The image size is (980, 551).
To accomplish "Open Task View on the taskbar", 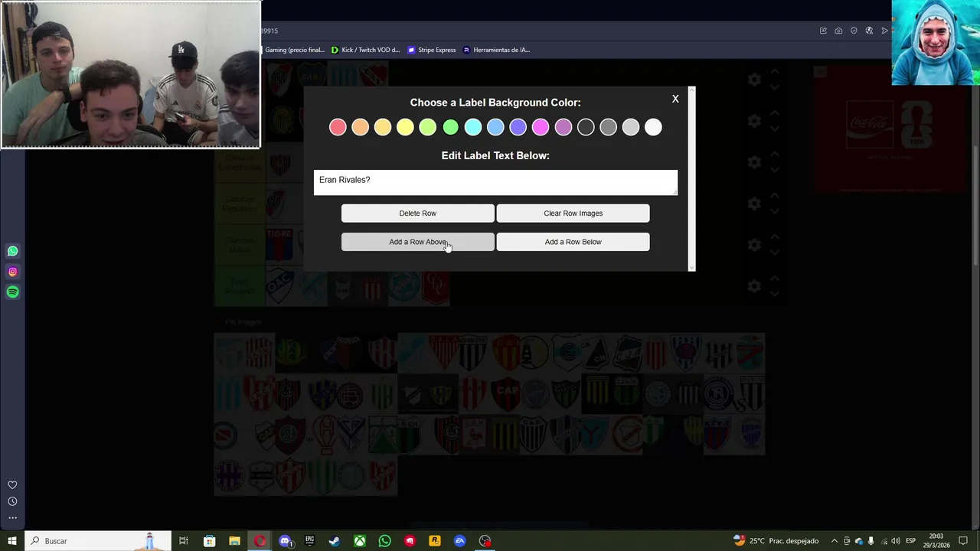I will (183, 541).
